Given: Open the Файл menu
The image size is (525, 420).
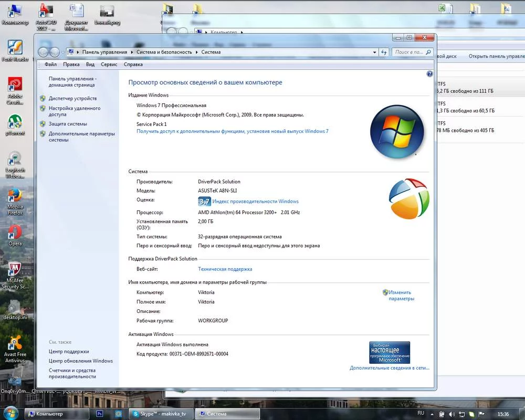Looking at the screenshot, I should click(51, 65).
